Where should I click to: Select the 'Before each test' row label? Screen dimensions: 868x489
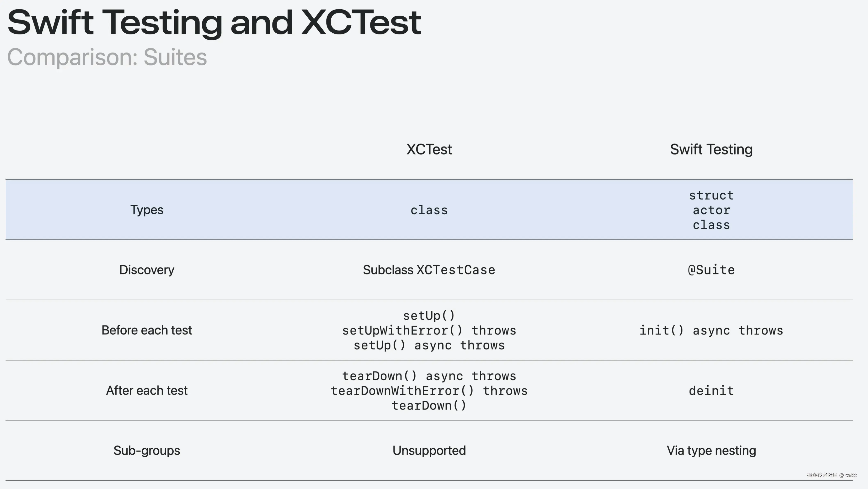(147, 330)
